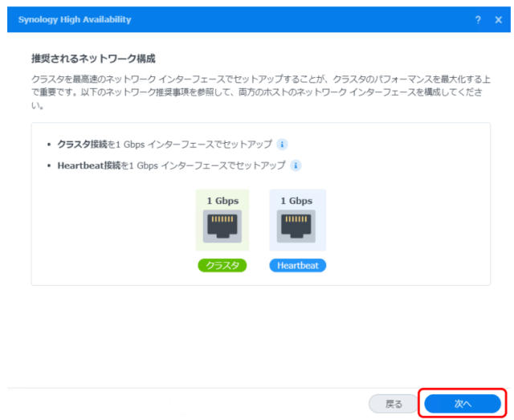Click the Synology High Availability title text
This screenshot has height=420, width=514.
pyautogui.click(x=75, y=19)
